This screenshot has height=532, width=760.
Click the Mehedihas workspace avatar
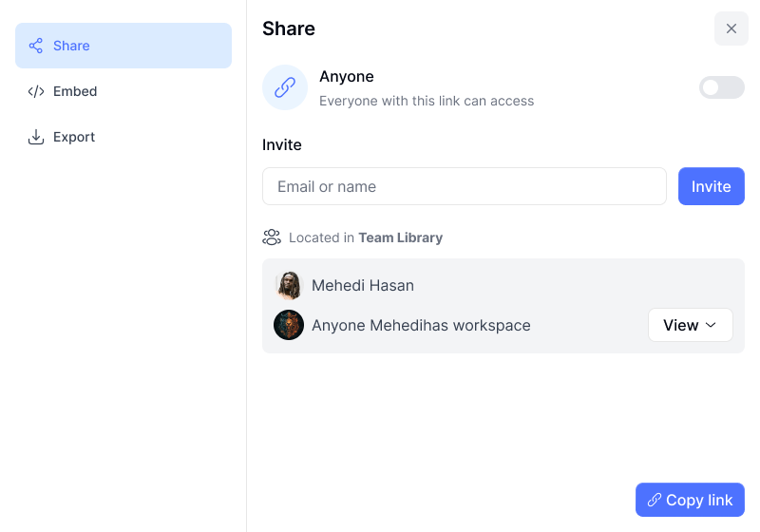[x=289, y=325]
